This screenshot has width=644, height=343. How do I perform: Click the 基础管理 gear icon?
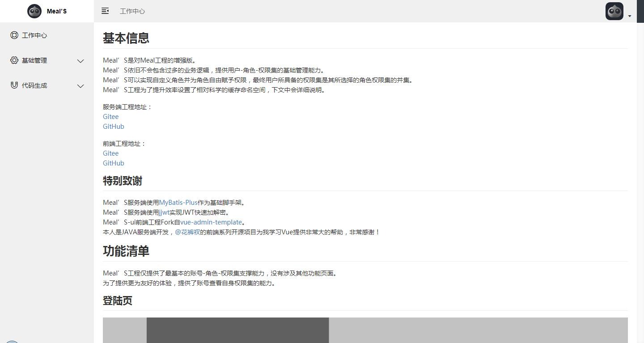[x=14, y=60]
